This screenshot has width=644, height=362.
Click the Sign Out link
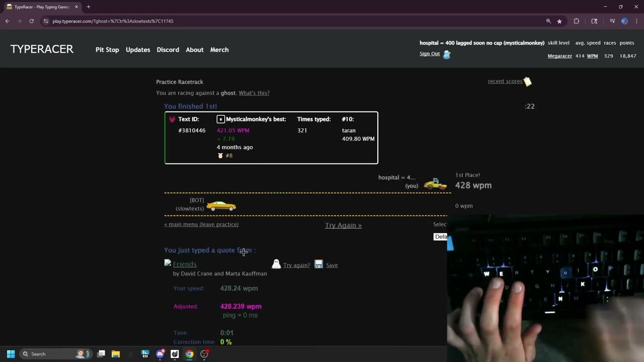click(x=430, y=54)
